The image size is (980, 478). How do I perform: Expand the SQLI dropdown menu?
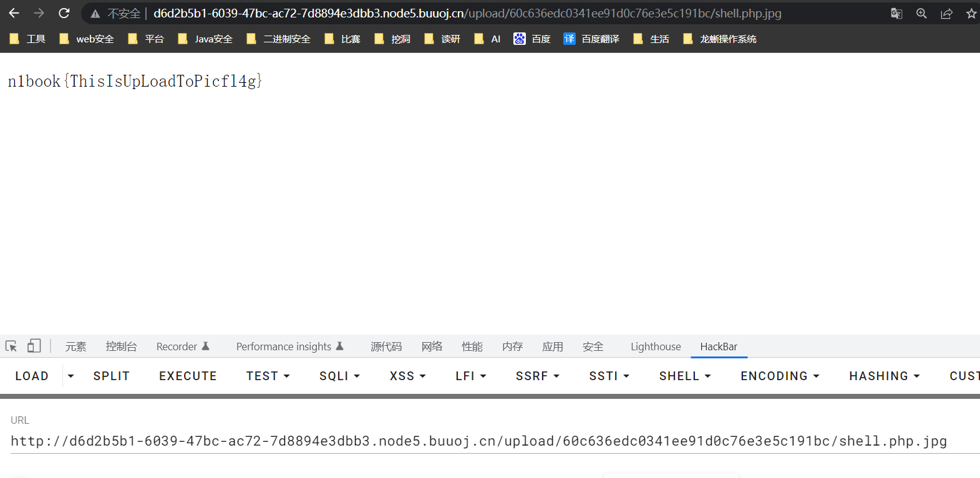(x=339, y=376)
